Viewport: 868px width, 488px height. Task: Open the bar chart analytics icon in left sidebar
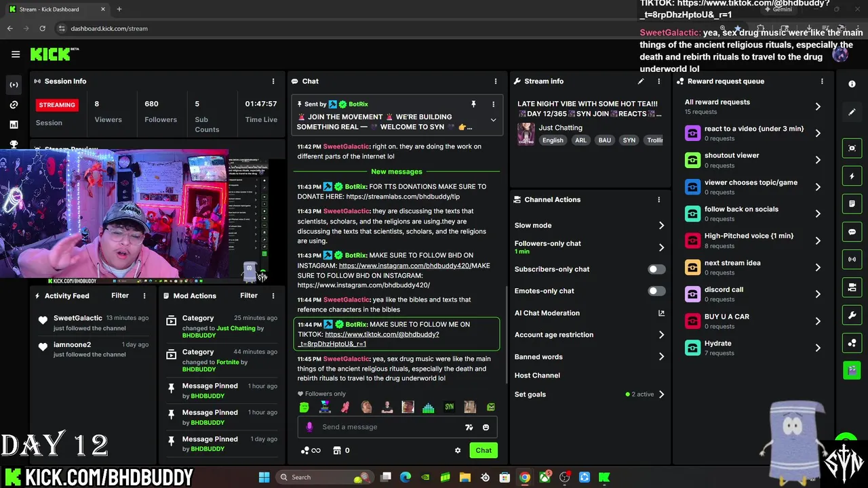[14, 125]
